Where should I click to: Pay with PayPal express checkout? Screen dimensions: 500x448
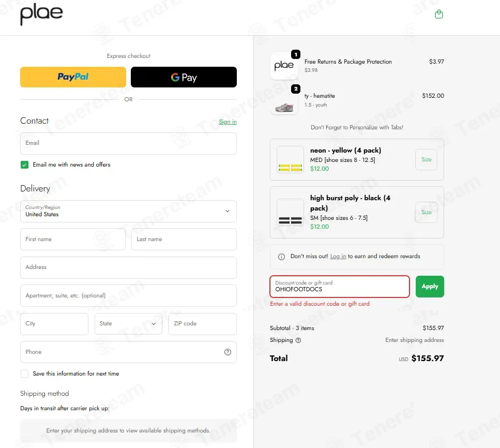click(73, 77)
